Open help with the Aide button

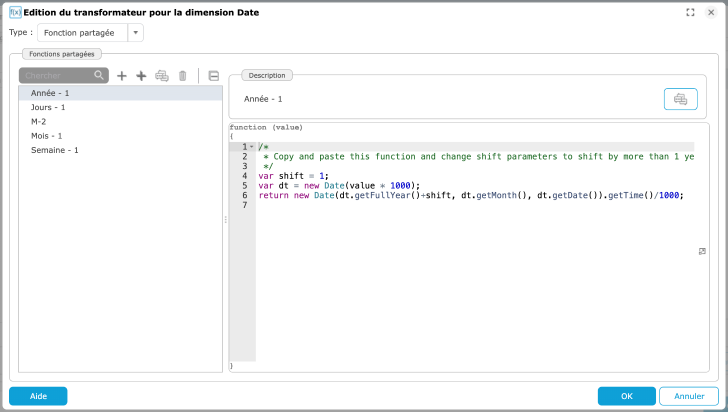(38, 396)
